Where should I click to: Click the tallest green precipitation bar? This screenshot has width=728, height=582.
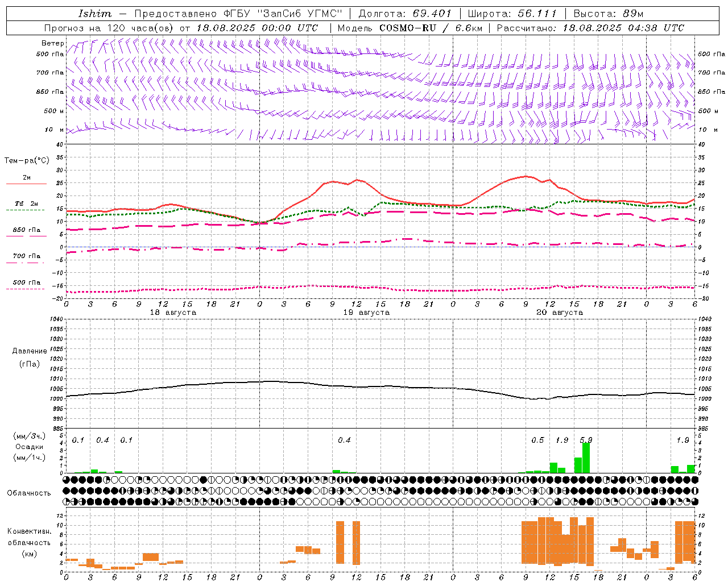tap(586, 458)
